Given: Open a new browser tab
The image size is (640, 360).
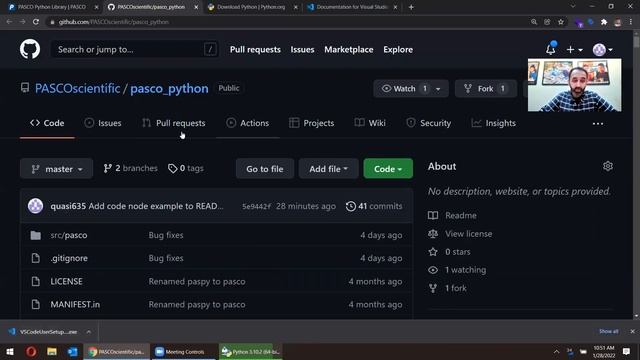Looking at the screenshot, I should point(411,7).
